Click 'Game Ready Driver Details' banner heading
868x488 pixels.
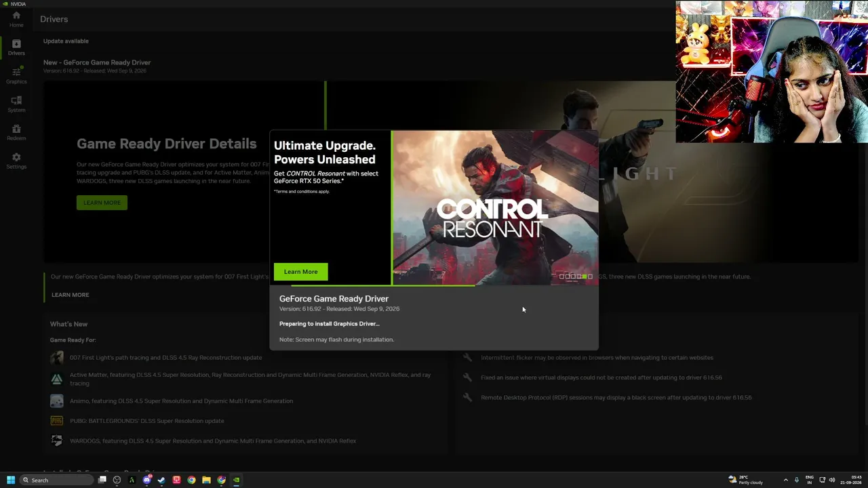(x=166, y=144)
